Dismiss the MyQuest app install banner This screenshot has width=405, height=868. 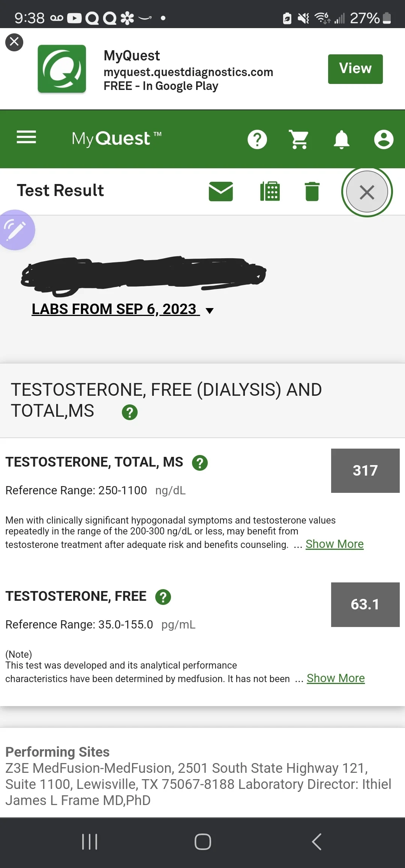pos(14,42)
